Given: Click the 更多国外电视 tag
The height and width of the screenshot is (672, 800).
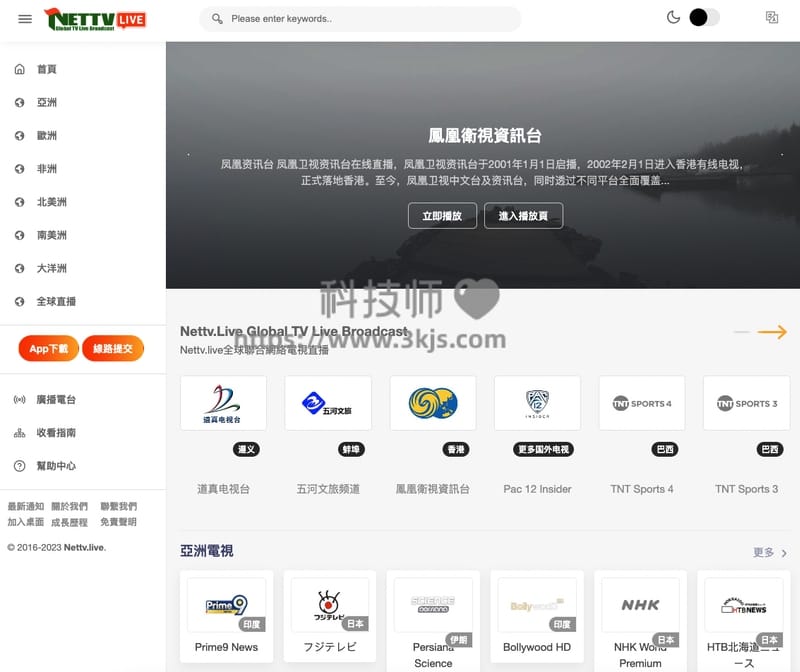Looking at the screenshot, I should (543, 450).
